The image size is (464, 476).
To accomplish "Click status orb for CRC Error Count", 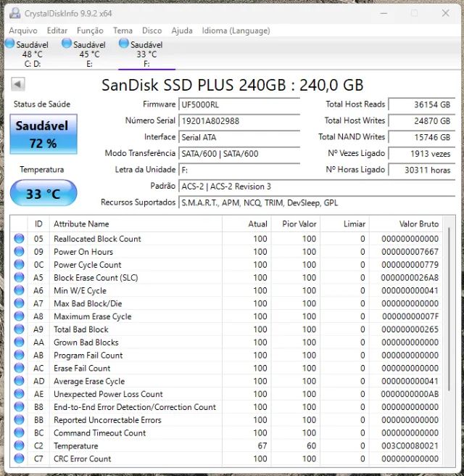I will click(x=19, y=459).
